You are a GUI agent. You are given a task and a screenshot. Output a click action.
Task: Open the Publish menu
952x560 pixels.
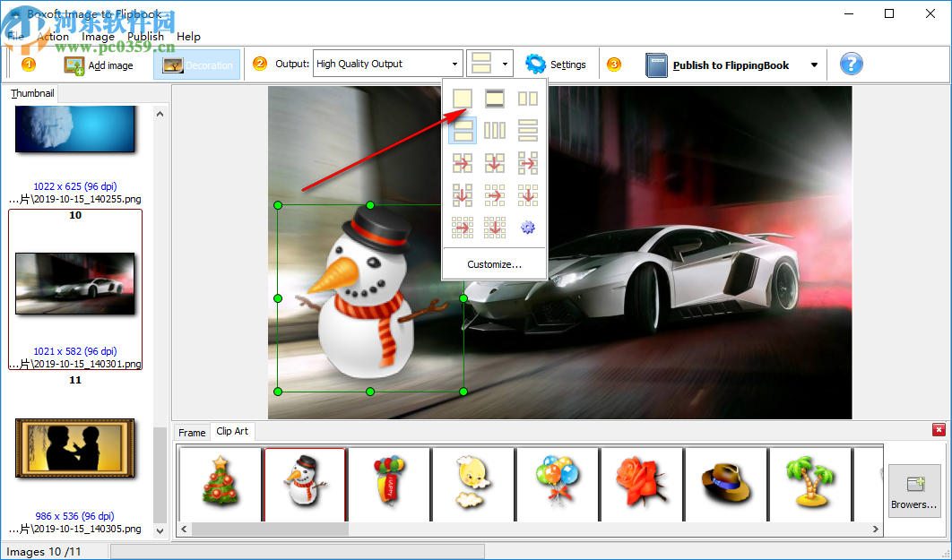(x=145, y=37)
